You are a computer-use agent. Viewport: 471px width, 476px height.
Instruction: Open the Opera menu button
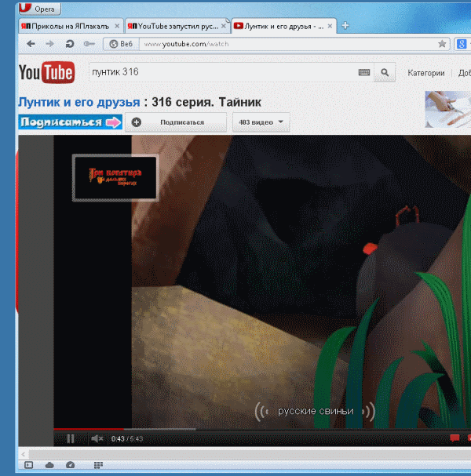click(40, 9)
